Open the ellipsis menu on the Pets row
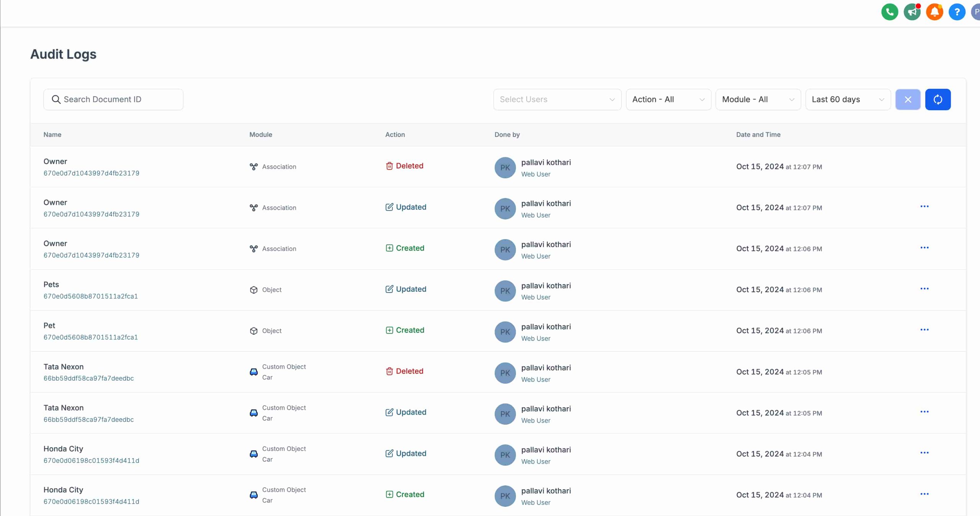 point(924,288)
